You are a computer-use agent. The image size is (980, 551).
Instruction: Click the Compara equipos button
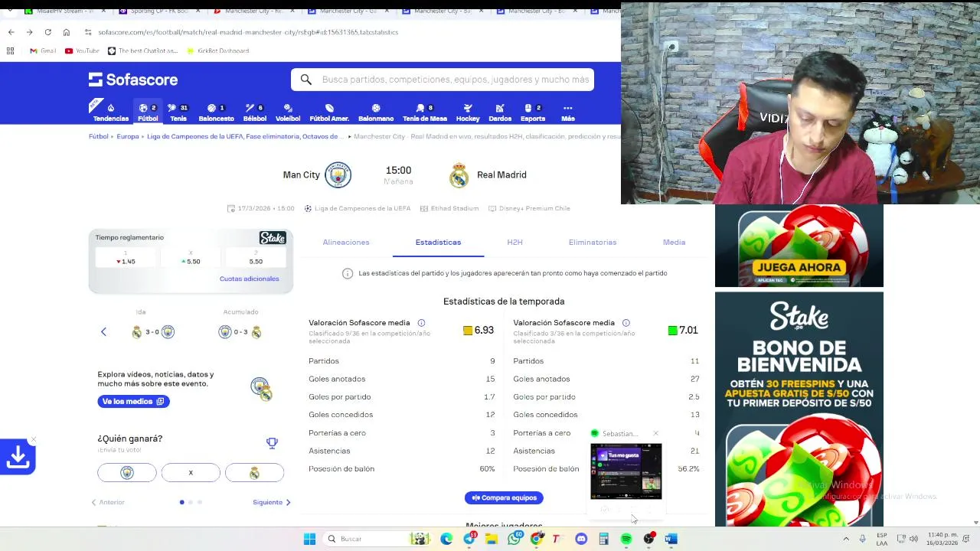504,497
